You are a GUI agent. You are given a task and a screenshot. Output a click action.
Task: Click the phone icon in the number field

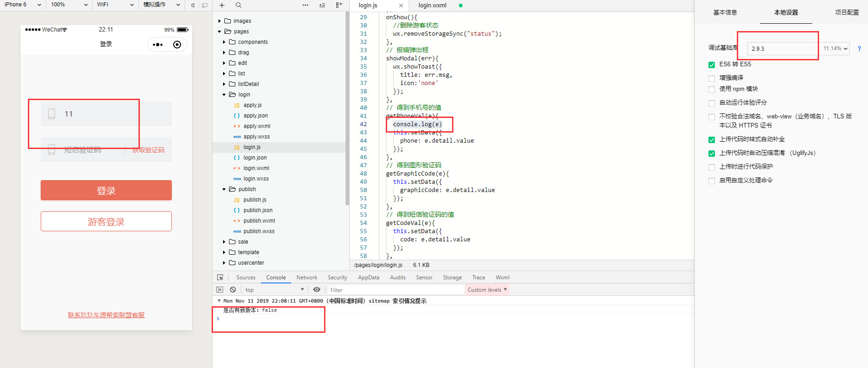52,114
